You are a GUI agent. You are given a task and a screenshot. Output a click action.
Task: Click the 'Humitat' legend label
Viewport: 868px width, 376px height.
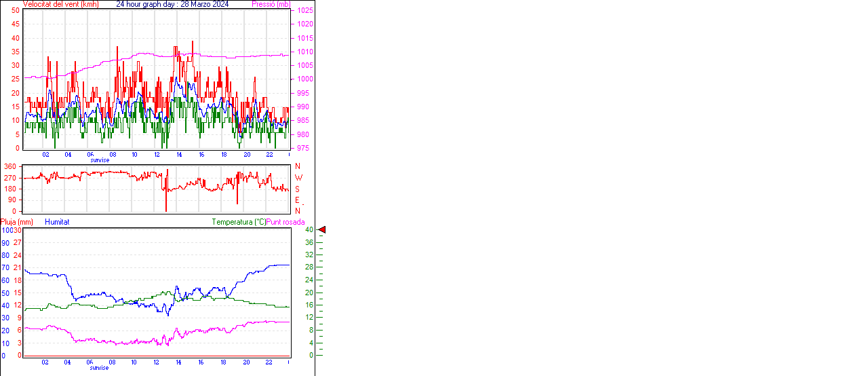[x=57, y=222]
